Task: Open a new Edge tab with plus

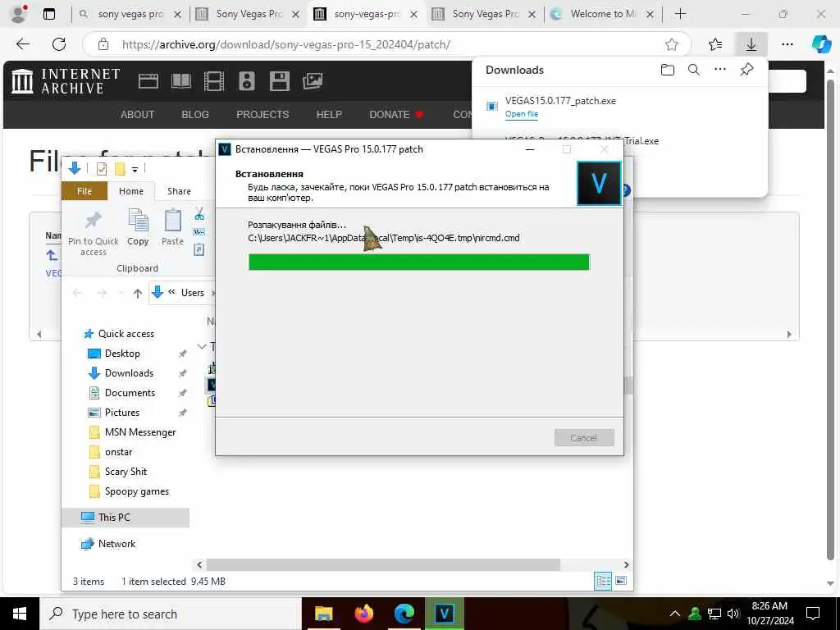Action: 680,14
